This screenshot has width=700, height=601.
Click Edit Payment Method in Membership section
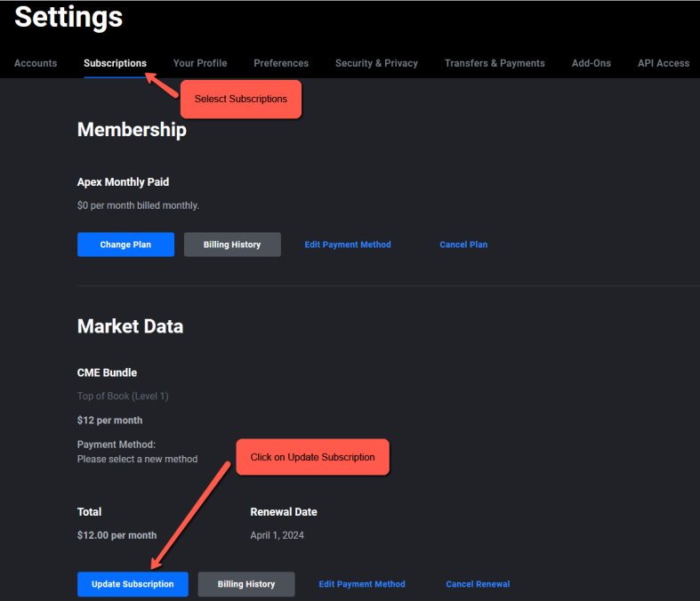click(x=348, y=244)
